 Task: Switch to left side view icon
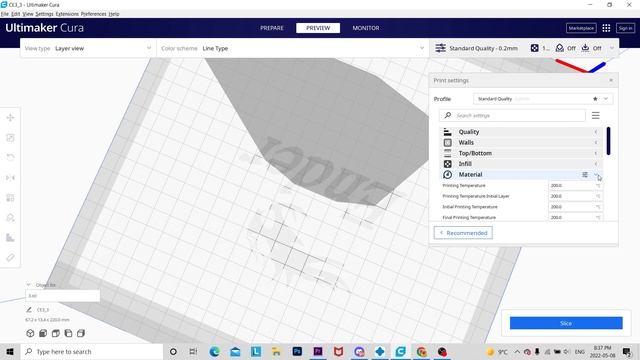68,333
